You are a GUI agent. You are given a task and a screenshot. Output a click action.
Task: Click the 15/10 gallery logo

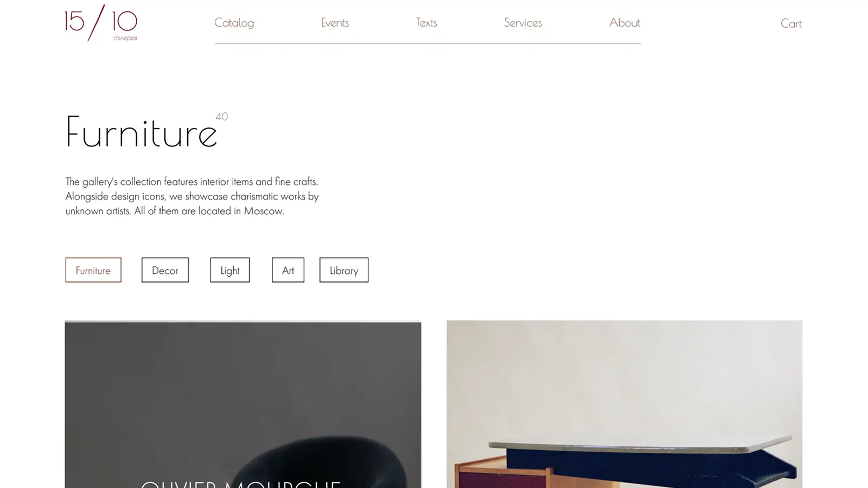[101, 23]
